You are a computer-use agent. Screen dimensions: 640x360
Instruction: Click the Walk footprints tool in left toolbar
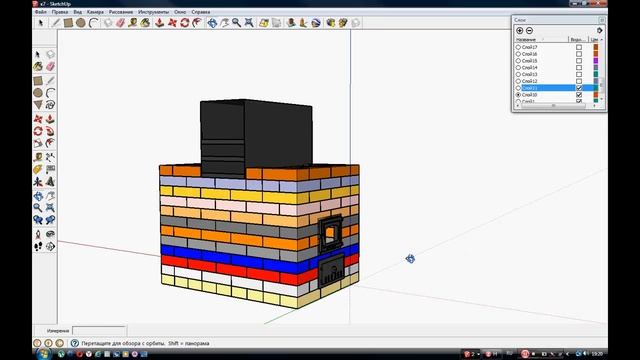(38, 247)
